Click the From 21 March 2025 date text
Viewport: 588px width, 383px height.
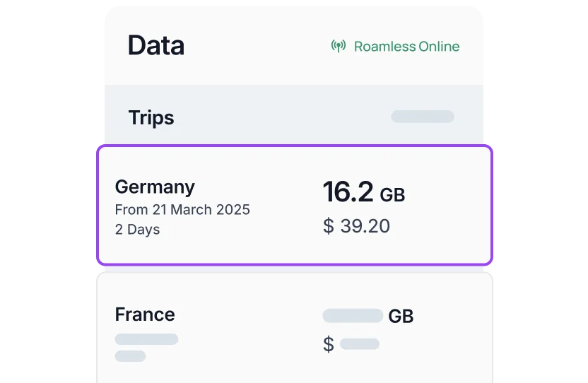182,210
